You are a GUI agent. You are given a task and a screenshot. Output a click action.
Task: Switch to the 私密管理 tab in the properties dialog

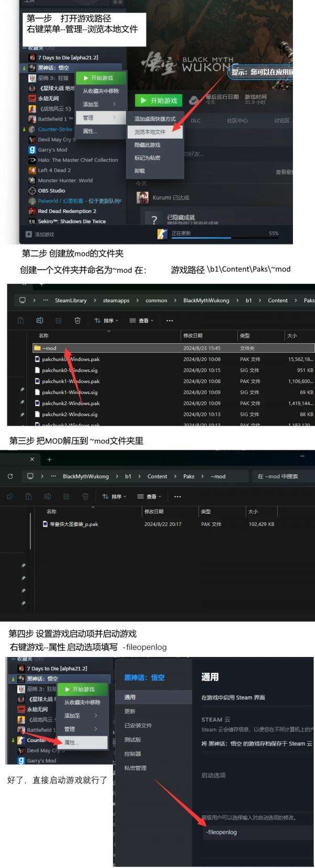pos(152,768)
